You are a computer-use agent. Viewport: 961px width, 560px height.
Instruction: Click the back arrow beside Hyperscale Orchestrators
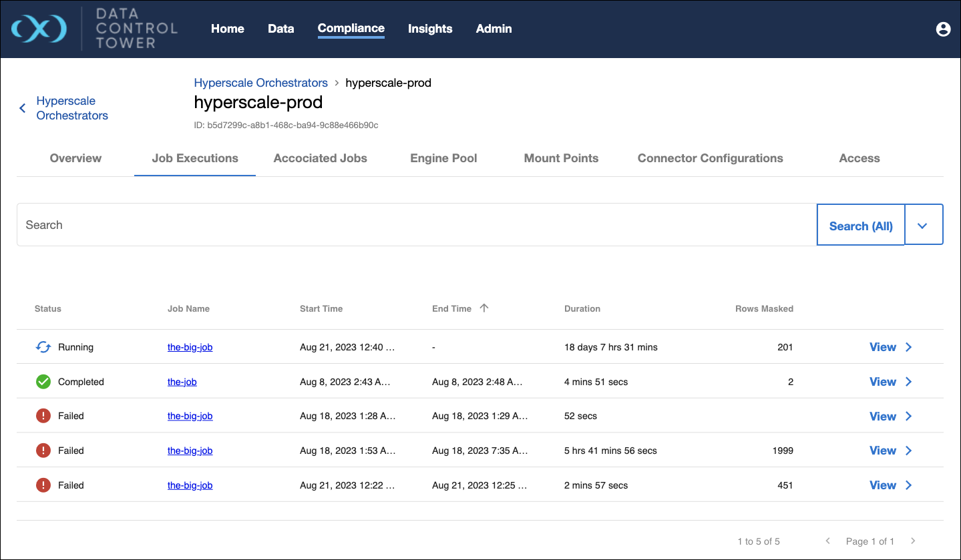[x=23, y=108]
